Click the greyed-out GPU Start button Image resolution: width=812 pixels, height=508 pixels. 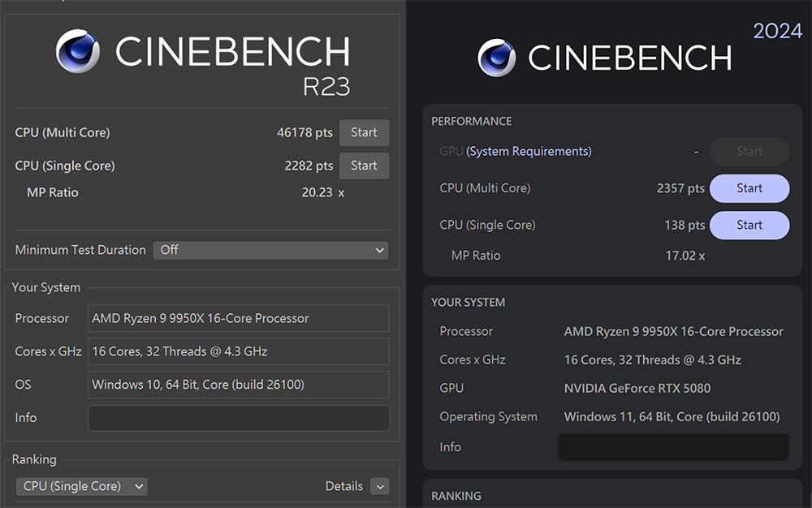click(749, 152)
